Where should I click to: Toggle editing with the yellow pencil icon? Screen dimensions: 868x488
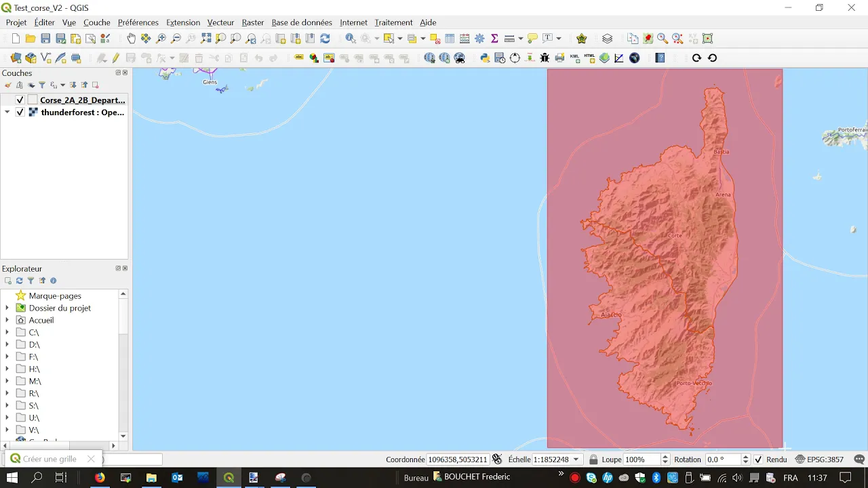click(x=116, y=58)
